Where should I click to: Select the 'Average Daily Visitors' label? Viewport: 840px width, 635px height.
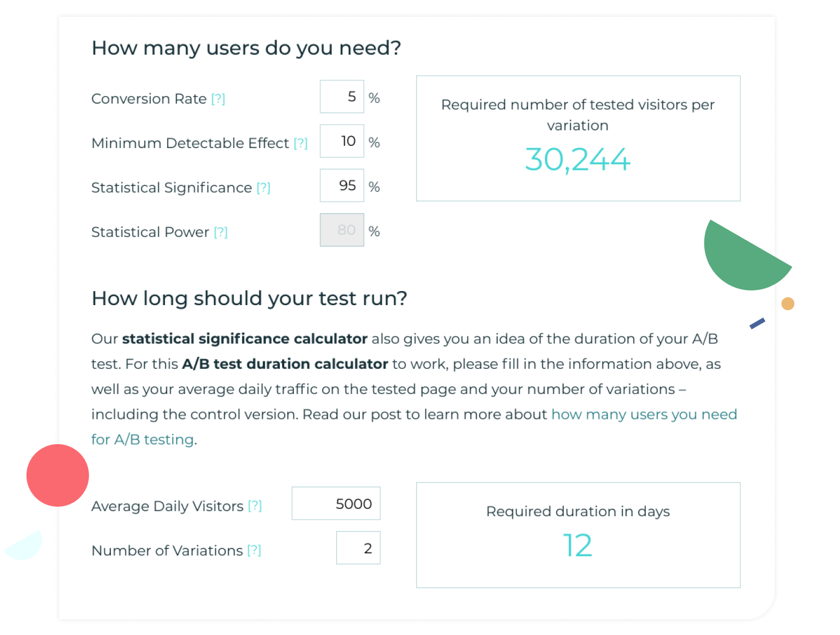pos(168,507)
